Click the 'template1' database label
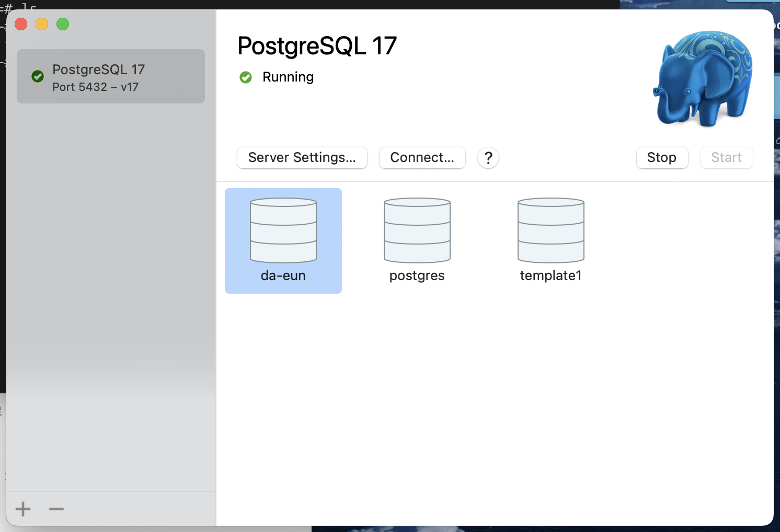This screenshot has width=780, height=532. [x=551, y=275]
